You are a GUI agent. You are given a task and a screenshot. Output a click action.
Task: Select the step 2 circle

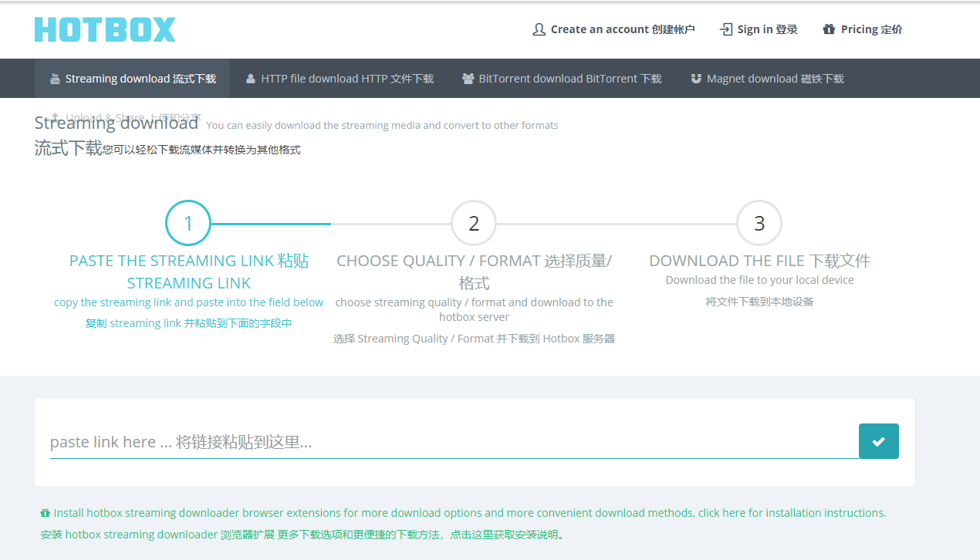point(474,224)
